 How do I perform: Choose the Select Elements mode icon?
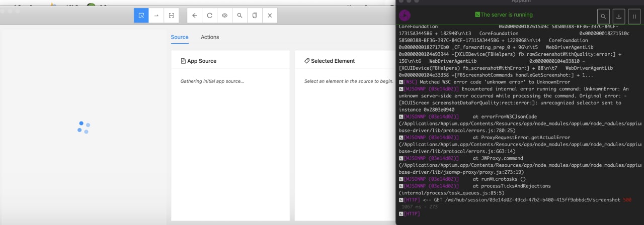click(141, 16)
